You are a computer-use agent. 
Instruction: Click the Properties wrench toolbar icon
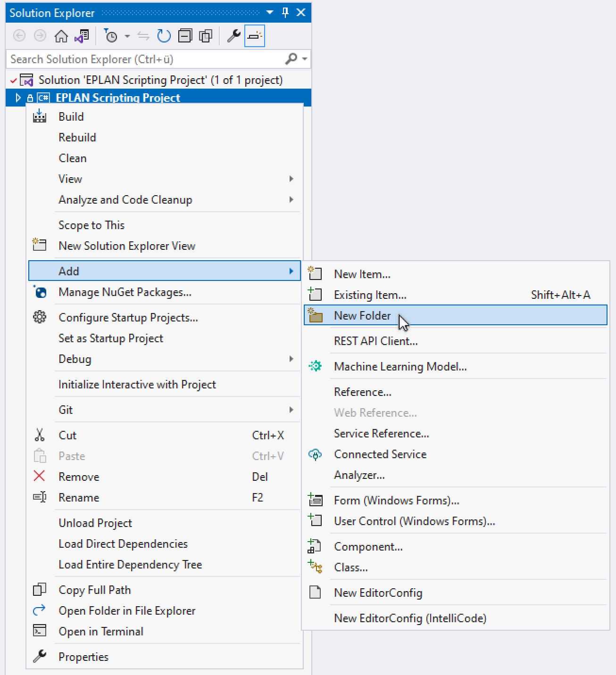(x=234, y=36)
